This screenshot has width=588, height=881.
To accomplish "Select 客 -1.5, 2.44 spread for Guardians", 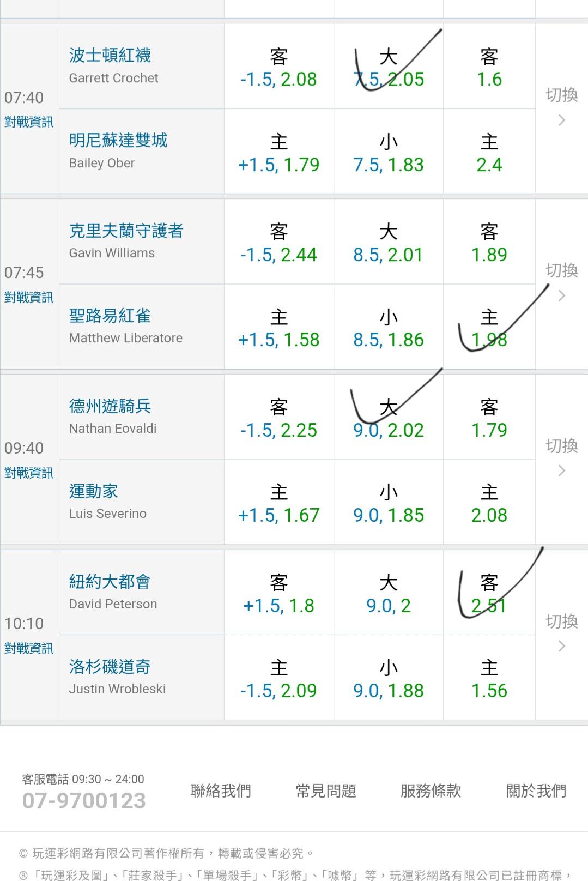I will pos(278,243).
